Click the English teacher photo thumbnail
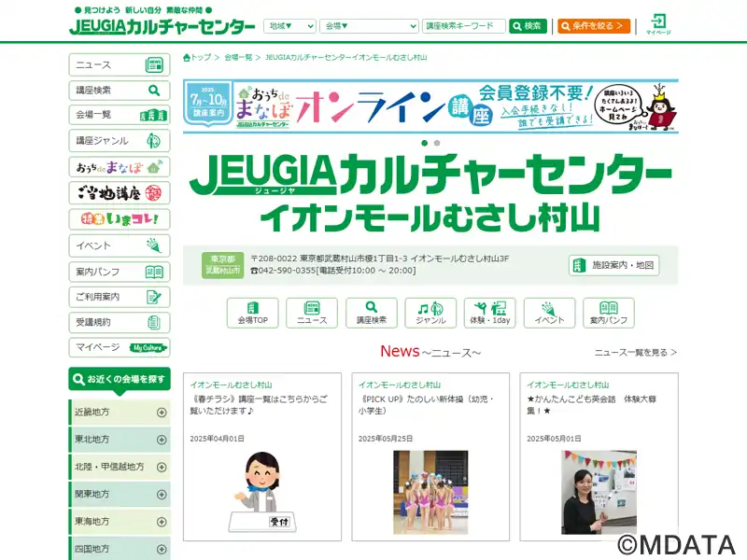 tap(599, 493)
